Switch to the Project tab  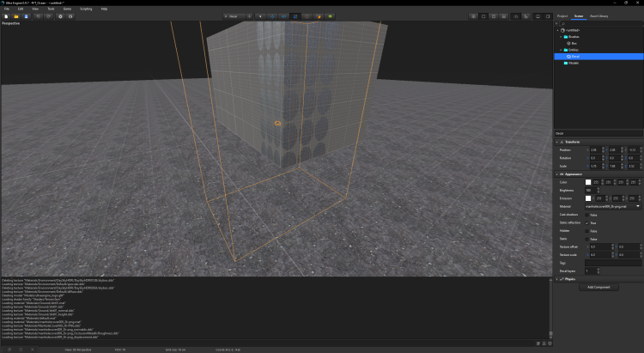(x=562, y=16)
